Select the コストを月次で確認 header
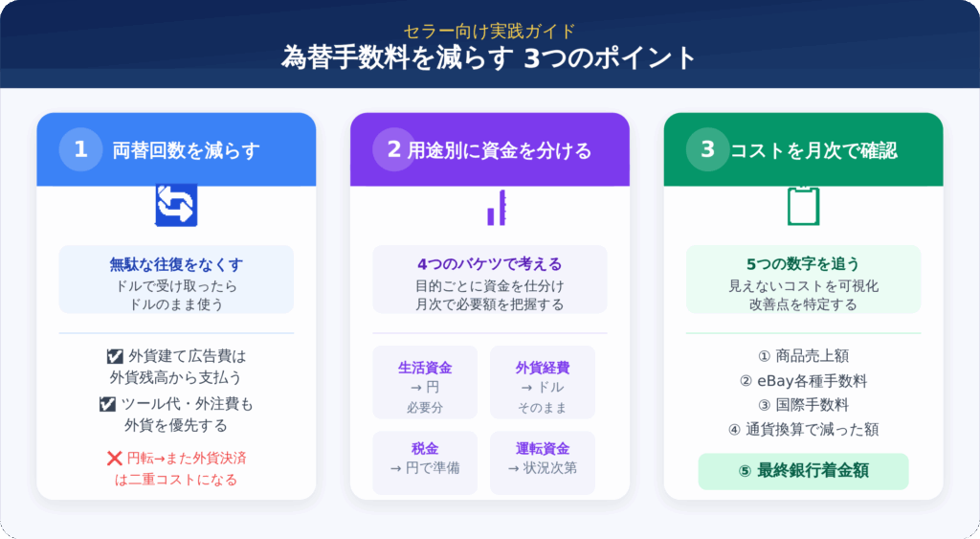The width and height of the screenshot is (980, 539). tap(813, 150)
